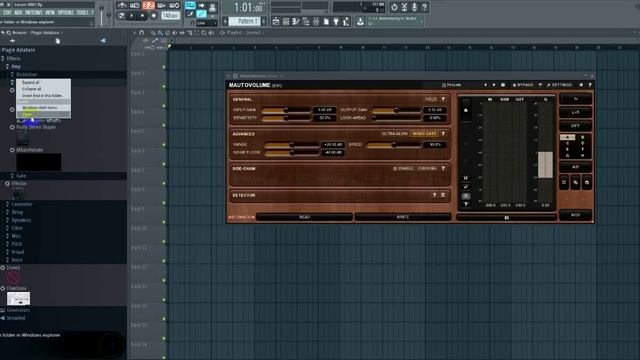Click the MIDI button in MAutoVolume
Image resolution: width=640 pixels, height=360 pixels.
point(576,215)
